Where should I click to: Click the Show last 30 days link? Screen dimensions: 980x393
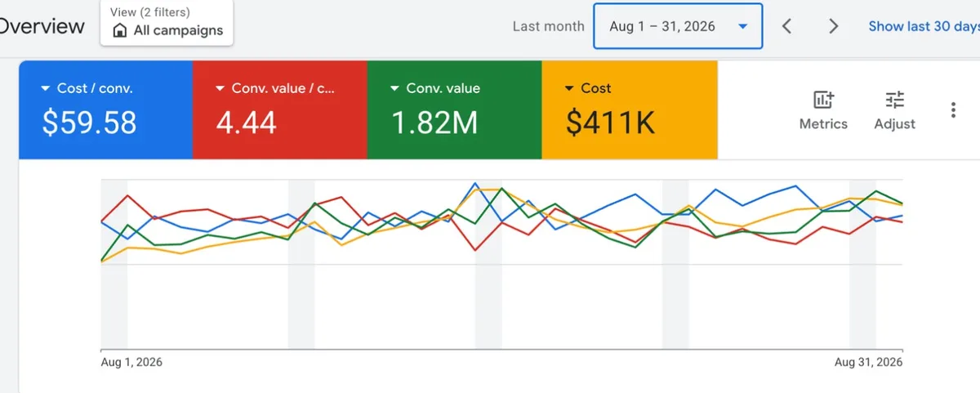[924, 26]
